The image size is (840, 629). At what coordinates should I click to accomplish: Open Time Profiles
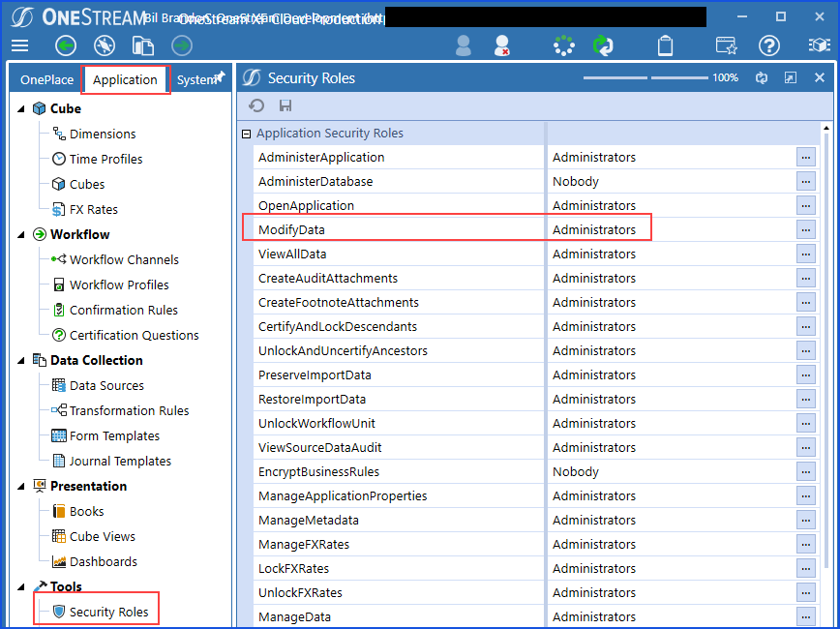point(98,159)
